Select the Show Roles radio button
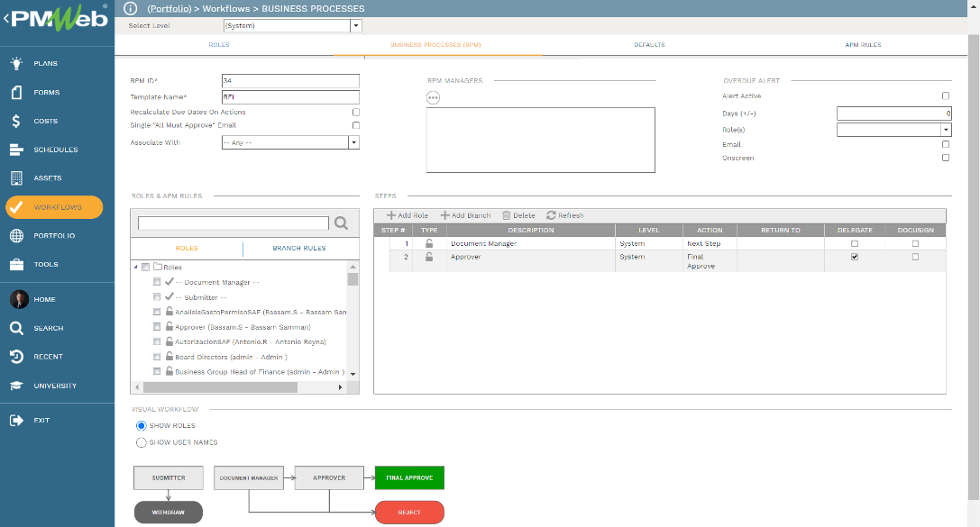The height and width of the screenshot is (527, 980). [142, 425]
